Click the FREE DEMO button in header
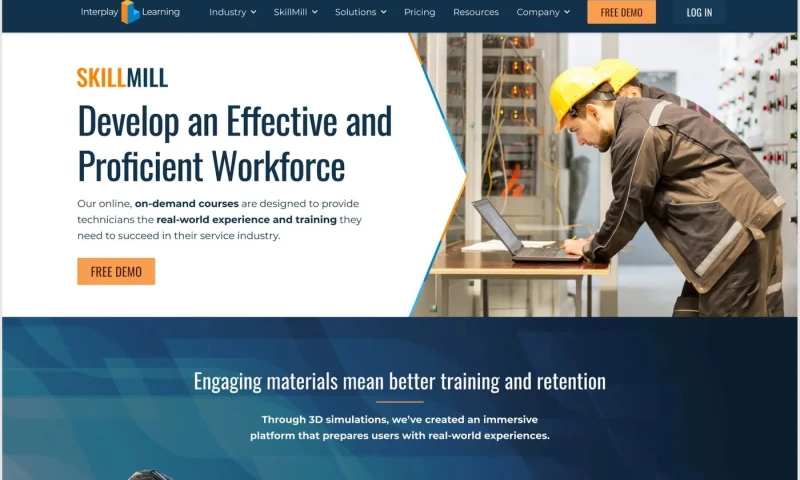 [x=621, y=12]
